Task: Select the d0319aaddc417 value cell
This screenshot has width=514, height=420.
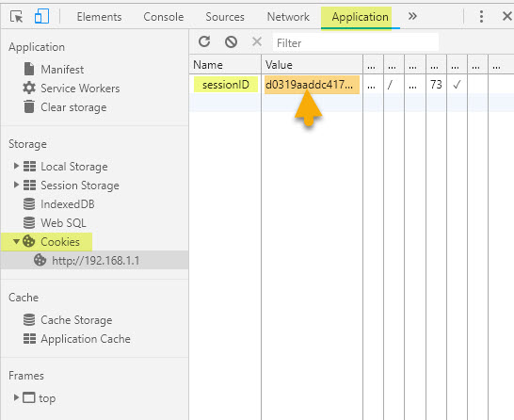Action: click(x=312, y=85)
